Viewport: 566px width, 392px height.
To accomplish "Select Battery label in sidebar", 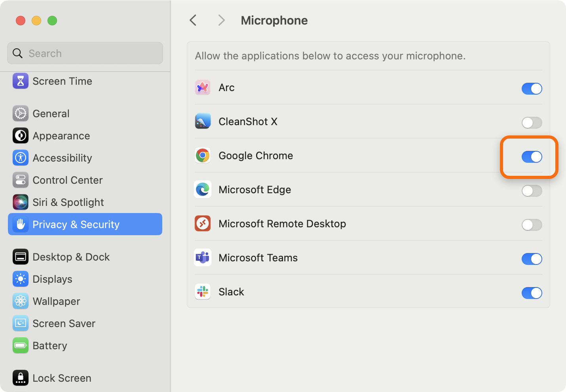I will (x=50, y=346).
